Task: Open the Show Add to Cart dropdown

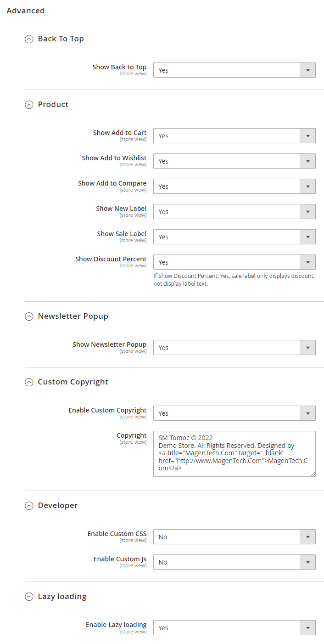Action: coord(234,136)
